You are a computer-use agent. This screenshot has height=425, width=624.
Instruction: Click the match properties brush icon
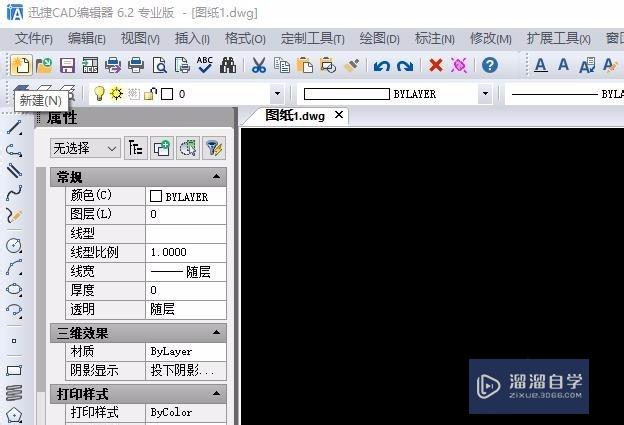pos(351,65)
